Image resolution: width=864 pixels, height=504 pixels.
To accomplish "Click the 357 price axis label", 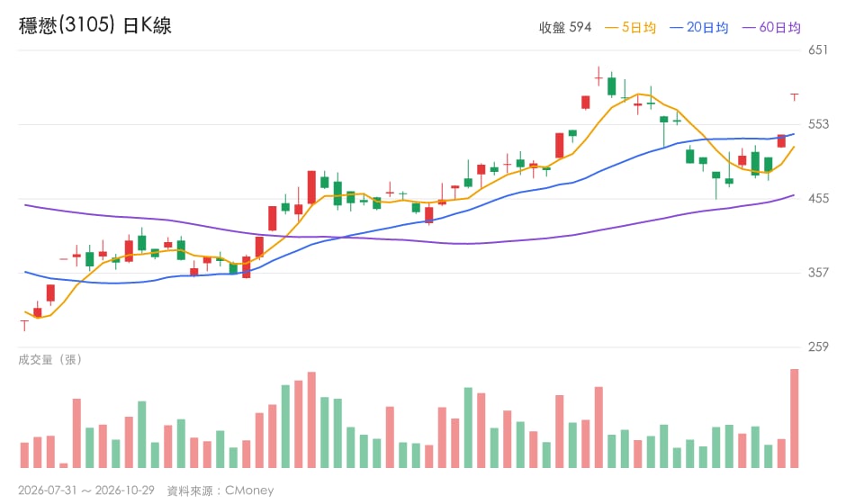I will coord(818,273).
